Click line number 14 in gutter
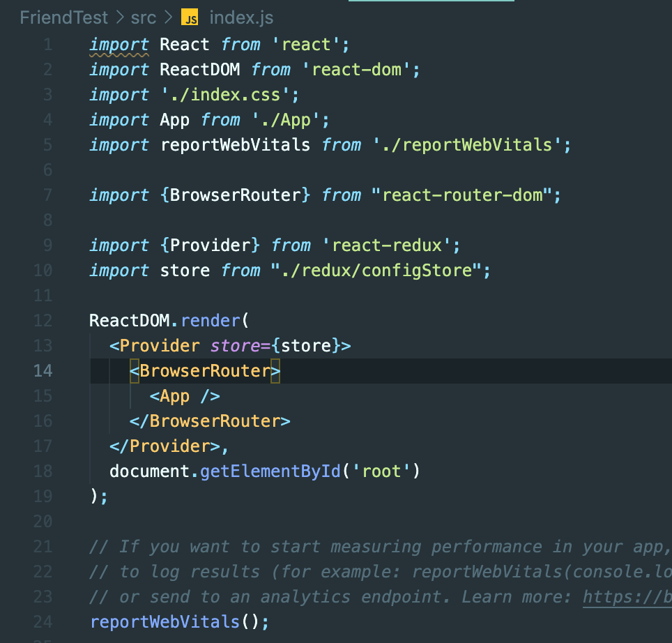Image resolution: width=672 pixels, height=643 pixels. [x=43, y=371]
